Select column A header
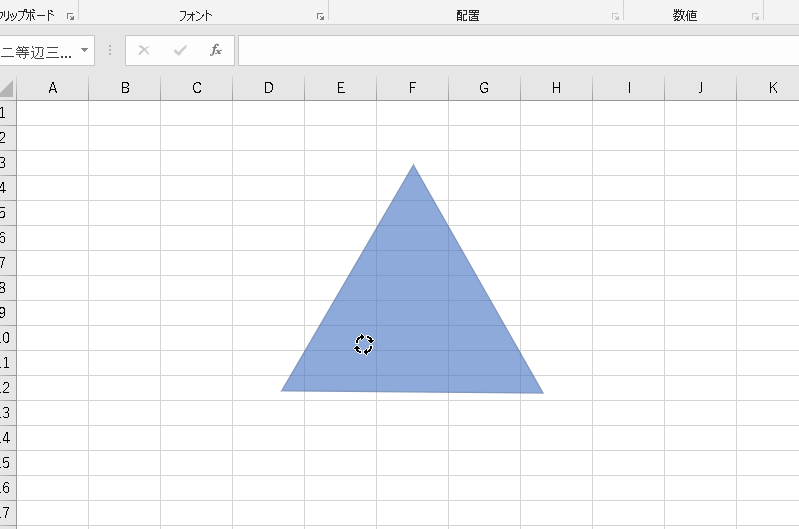 coord(53,88)
